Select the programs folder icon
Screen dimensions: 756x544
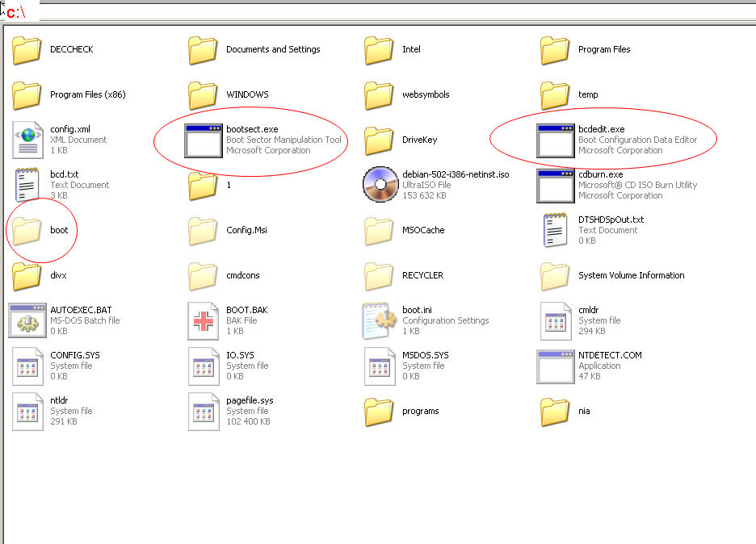click(x=379, y=412)
